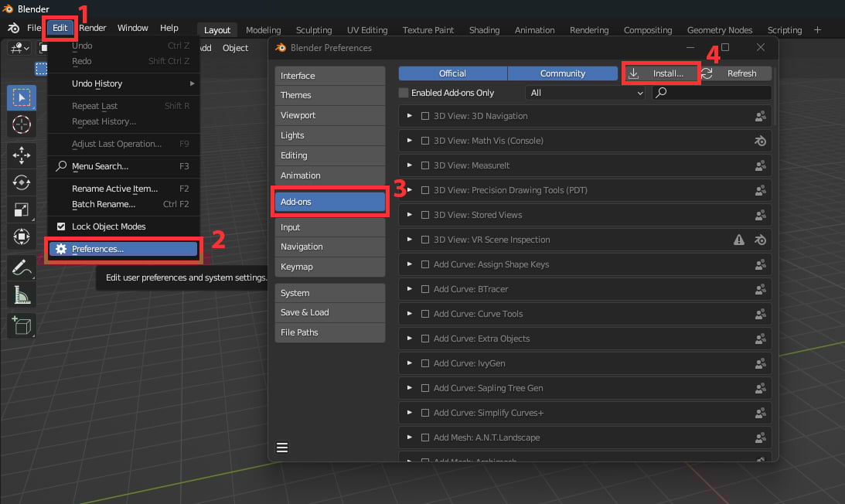Choose Preferences... from Edit menu

pos(124,249)
